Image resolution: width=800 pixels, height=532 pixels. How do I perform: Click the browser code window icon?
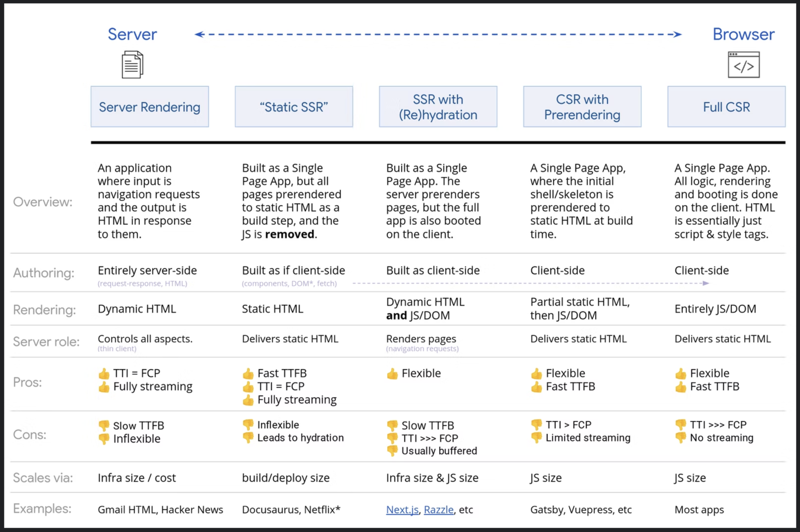pyautogui.click(x=743, y=65)
